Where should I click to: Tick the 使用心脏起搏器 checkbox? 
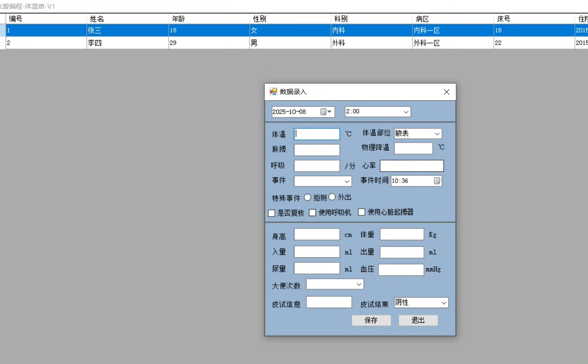point(362,212)
